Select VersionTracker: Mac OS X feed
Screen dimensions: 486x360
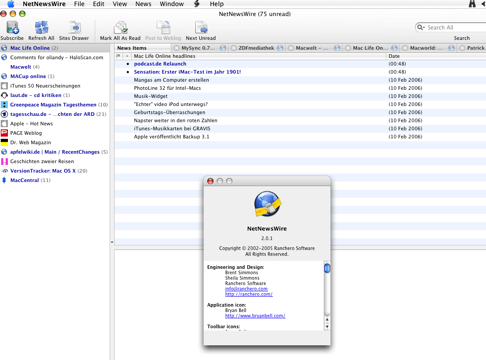55,171
